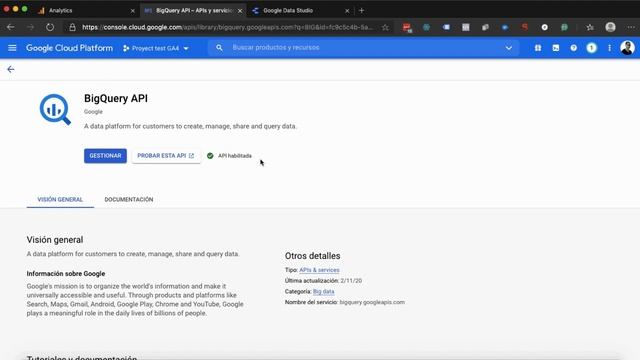Image resolution: width=640 pixels, height=360 pixels.
Task: Click the red PDF extension icon
Action: [x=407, y=27]
